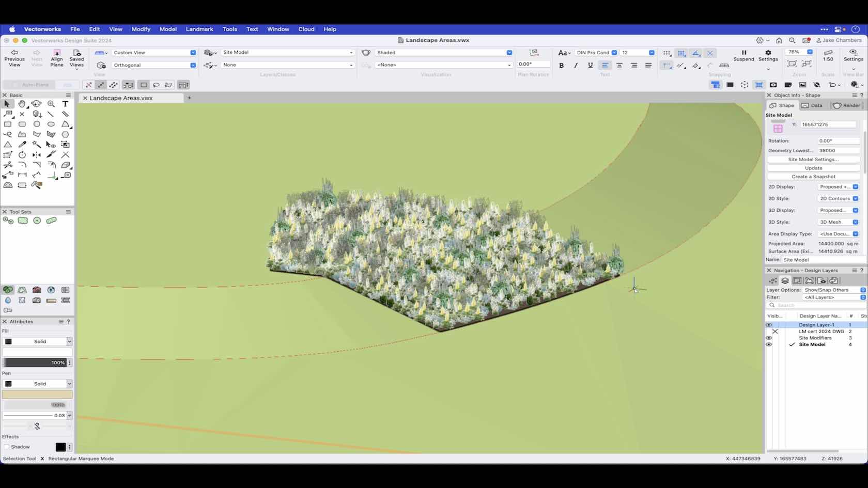
Task: Click the Align Plane button
Action: point(57,58)
